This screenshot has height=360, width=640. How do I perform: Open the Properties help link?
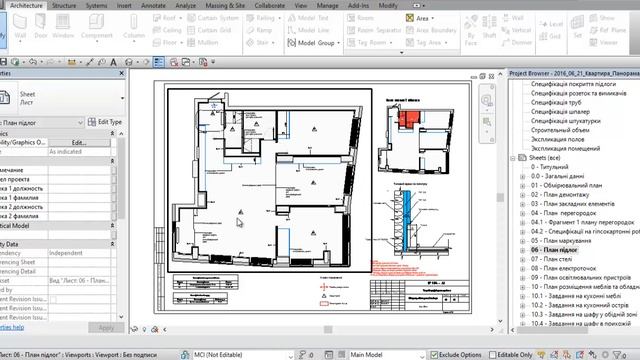[x=12, y=327]
